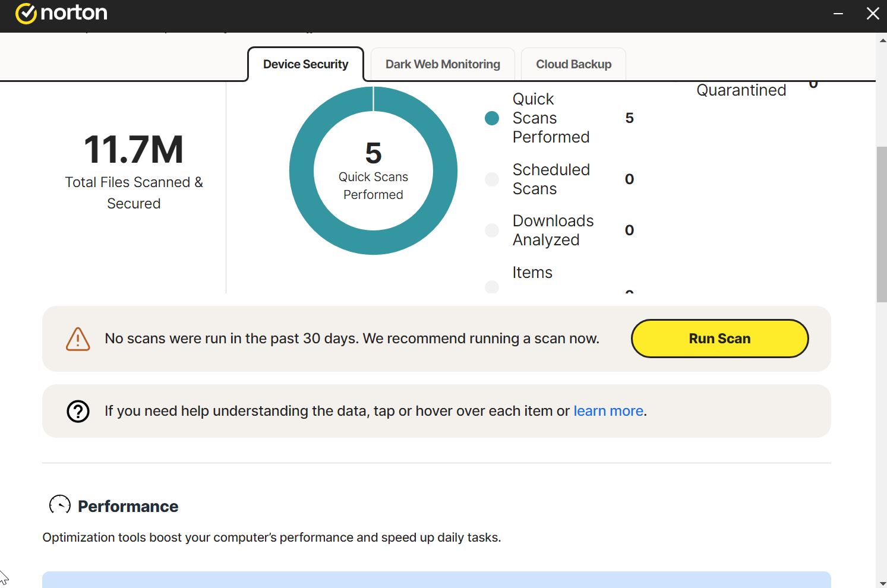Click the Performance section heading
Image resolution: width=887 pixels, height=588 pixels.
[x=128, y=506]
